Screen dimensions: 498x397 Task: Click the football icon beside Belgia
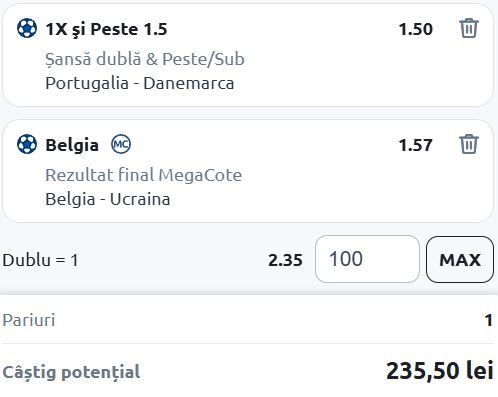27,144
